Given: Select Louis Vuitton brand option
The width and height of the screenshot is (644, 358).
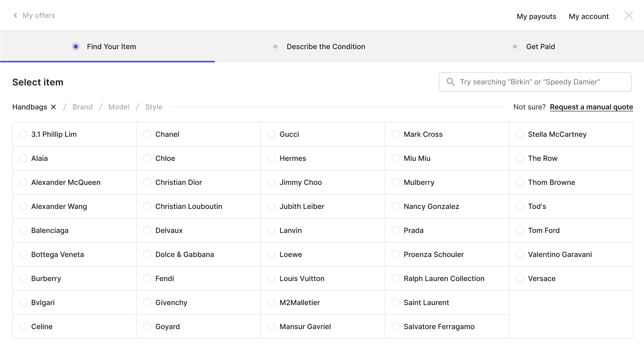Looking at the screenshot, I should point(271,278).
